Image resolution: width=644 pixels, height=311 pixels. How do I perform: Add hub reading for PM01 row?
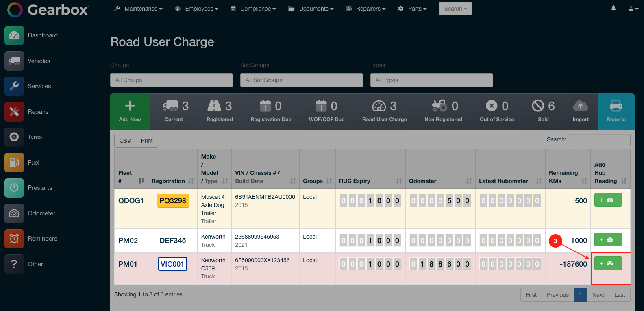tap(608, 263)
